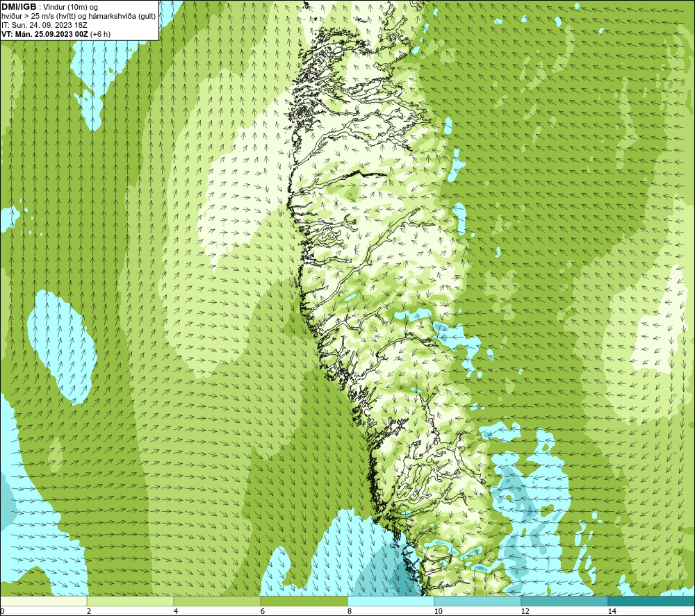Click the '8' label on the wind scale
Viewport: 695px width, 616px height.
[x=350, y=611]
